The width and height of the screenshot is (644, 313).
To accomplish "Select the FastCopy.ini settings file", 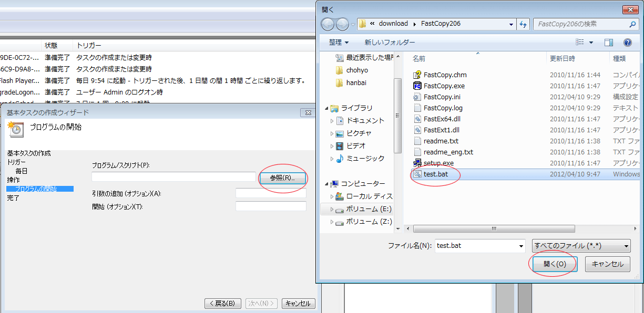I will pos(442,97).
